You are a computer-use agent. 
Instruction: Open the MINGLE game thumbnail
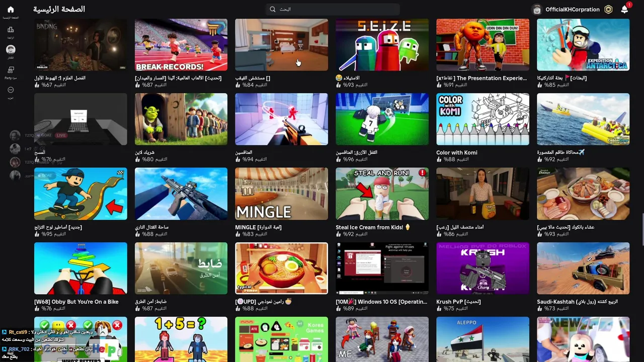pos(282,194)
